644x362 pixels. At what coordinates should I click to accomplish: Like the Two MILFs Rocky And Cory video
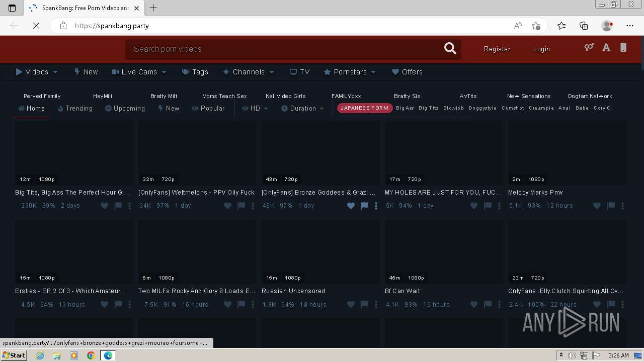click(x=227, y=304)
